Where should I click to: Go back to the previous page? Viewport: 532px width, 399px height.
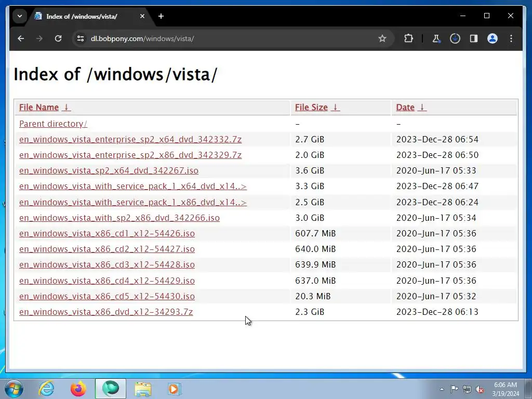21,38
